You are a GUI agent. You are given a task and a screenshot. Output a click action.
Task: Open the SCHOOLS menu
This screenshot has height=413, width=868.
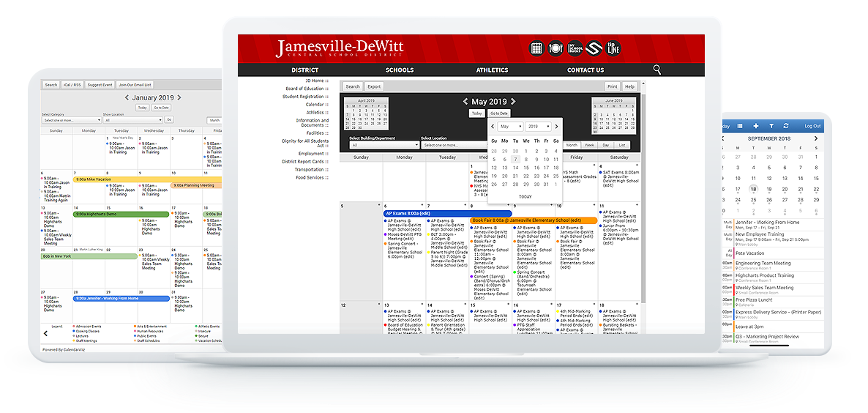[400, 70]
